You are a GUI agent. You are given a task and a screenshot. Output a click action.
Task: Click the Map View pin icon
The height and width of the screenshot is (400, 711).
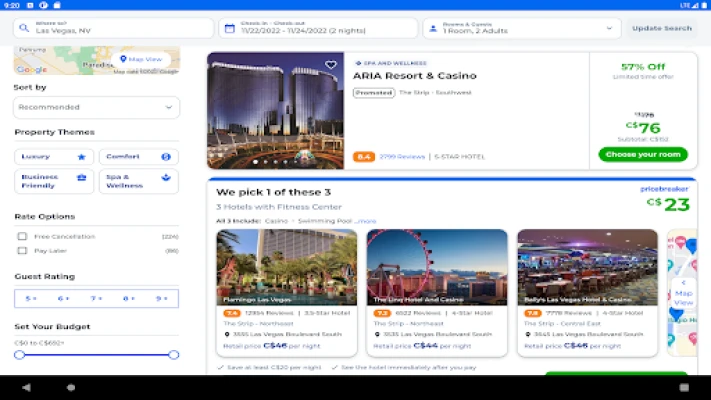click(x=124, y=59)
